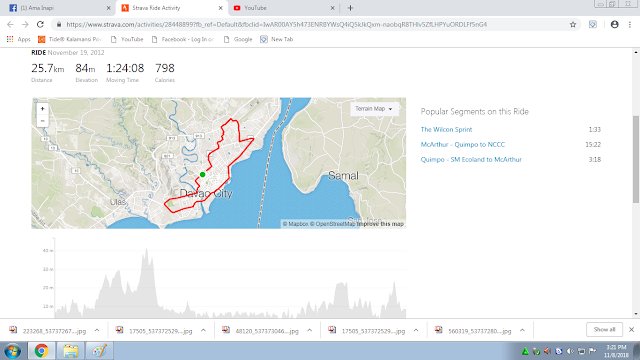This screenshot has width=640, height=360.
Task: Open the Chrome extension icon beside the star
Action: (593, 24)
